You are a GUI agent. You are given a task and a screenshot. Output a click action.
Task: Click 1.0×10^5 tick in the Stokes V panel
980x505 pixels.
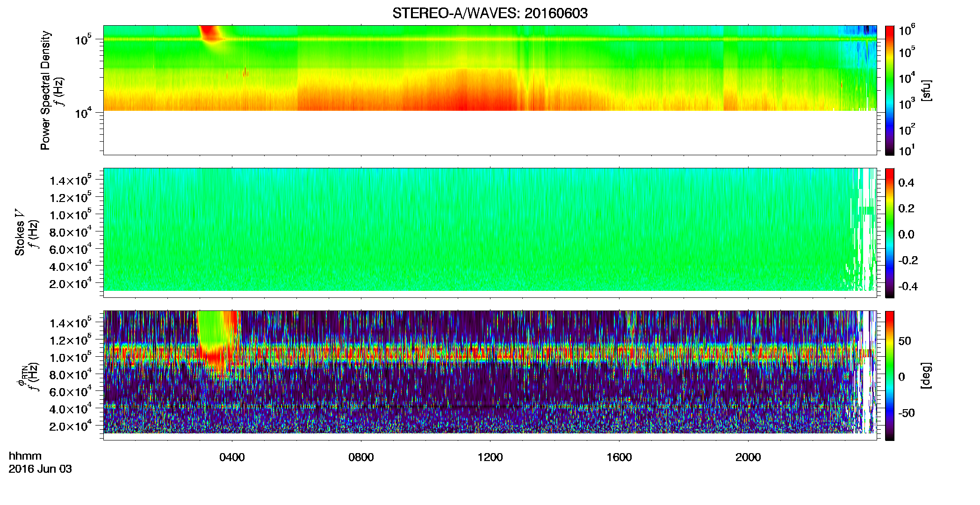71,214
